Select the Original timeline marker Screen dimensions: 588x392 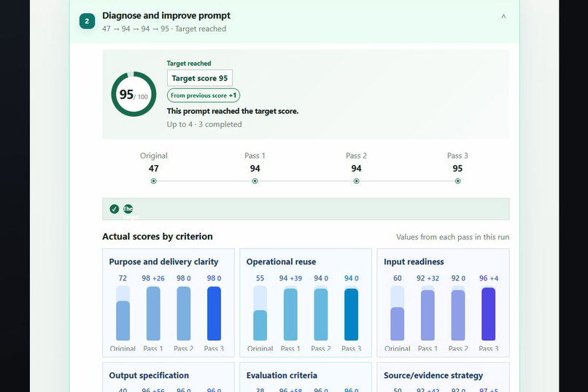pos(153,181)
